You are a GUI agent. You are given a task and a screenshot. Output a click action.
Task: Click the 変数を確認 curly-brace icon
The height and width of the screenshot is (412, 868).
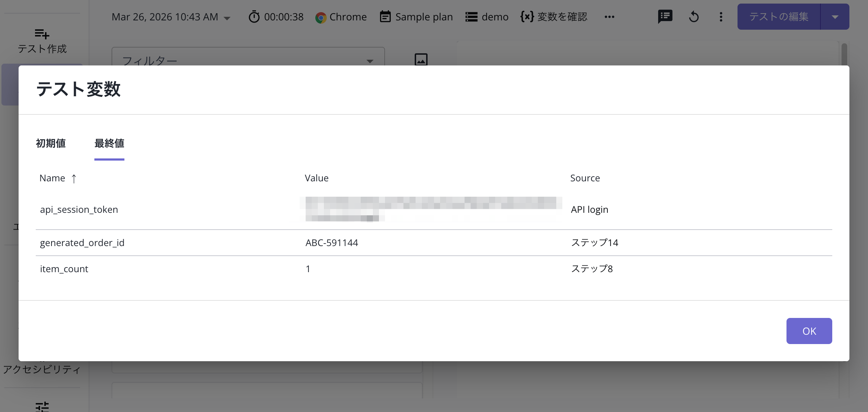pos(527,17)
